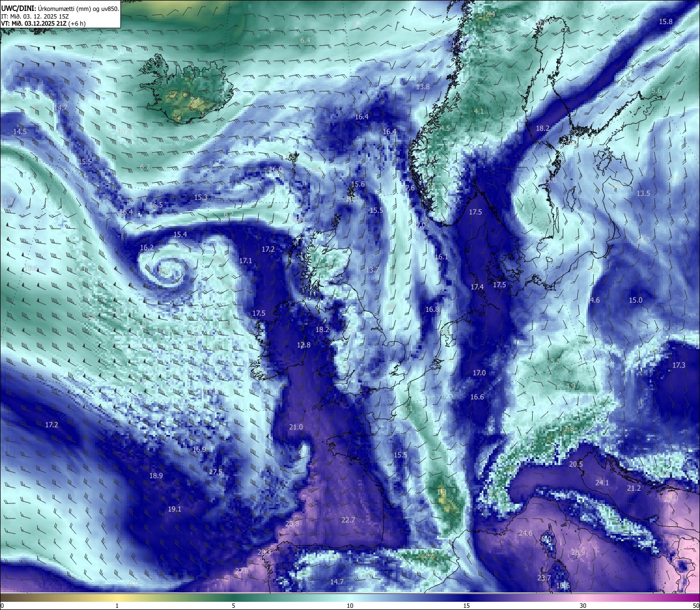Click the 18.9 value label

tap(156, 476)
